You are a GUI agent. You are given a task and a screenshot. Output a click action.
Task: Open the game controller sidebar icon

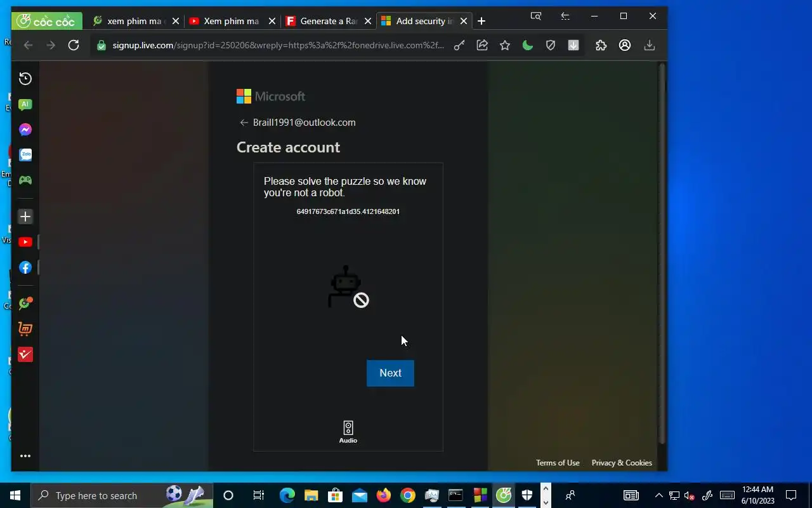(25, 180)
